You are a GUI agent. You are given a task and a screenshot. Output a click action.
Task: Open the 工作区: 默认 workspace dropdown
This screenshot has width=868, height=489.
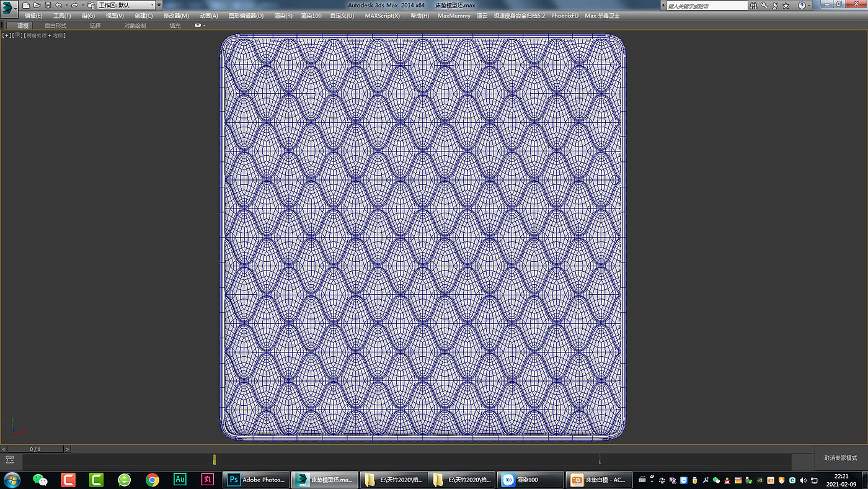tap(126, 5)
